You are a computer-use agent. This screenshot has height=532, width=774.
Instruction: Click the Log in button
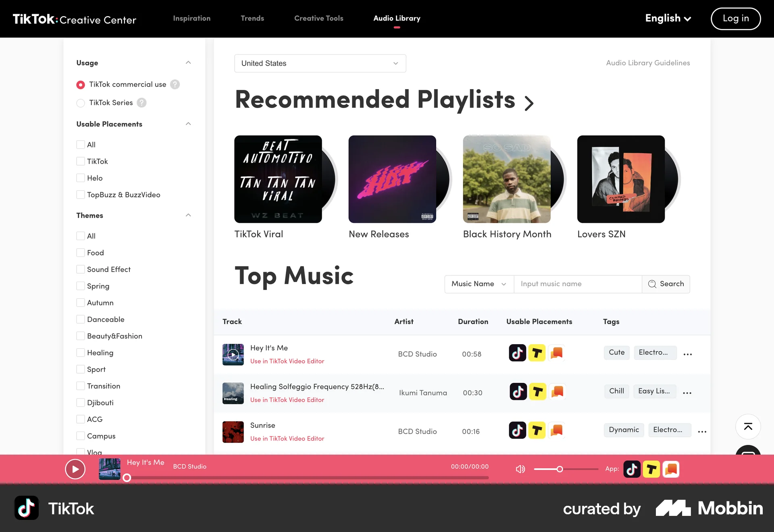[x=735, y=19]
